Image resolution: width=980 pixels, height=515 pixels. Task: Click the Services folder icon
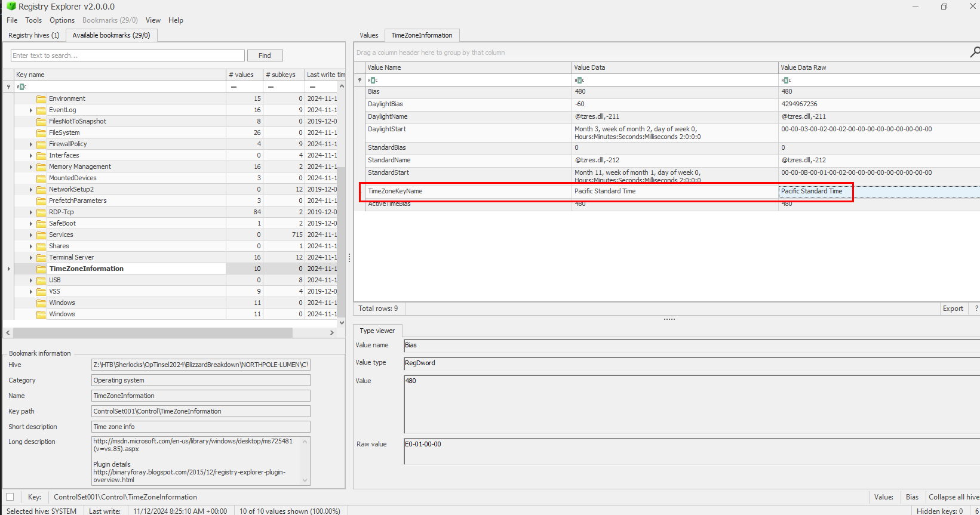coord(41,235)
